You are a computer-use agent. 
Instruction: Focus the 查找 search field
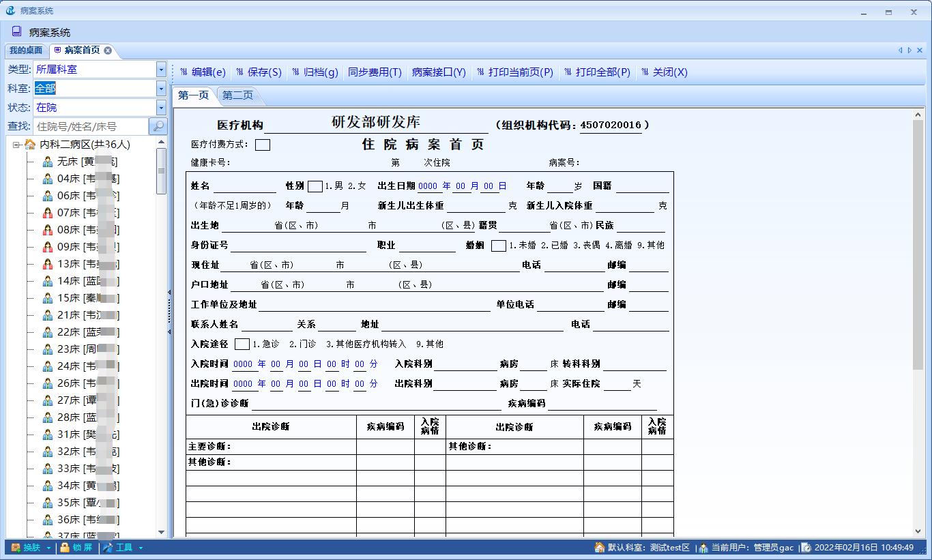click(x=91, y=126)
